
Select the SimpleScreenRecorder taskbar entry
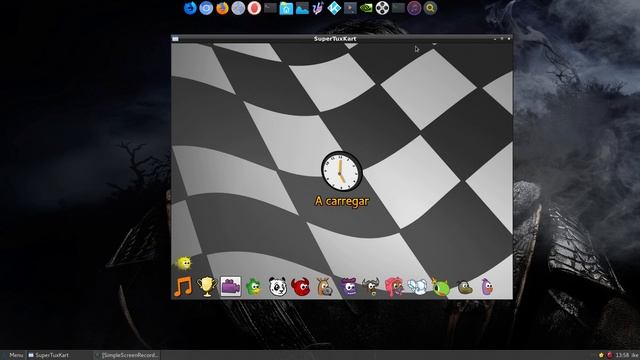pos(127,355)
